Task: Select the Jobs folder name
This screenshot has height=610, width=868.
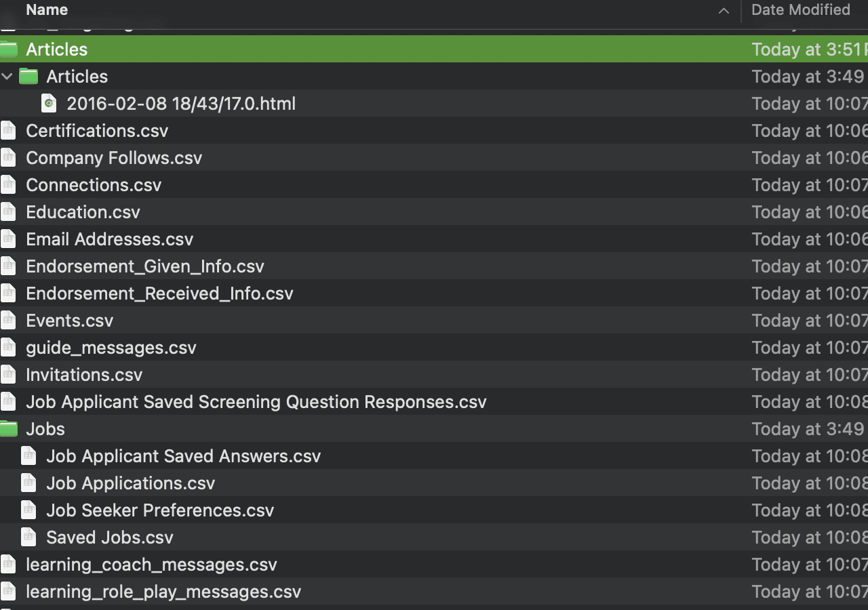Action: 45,429
